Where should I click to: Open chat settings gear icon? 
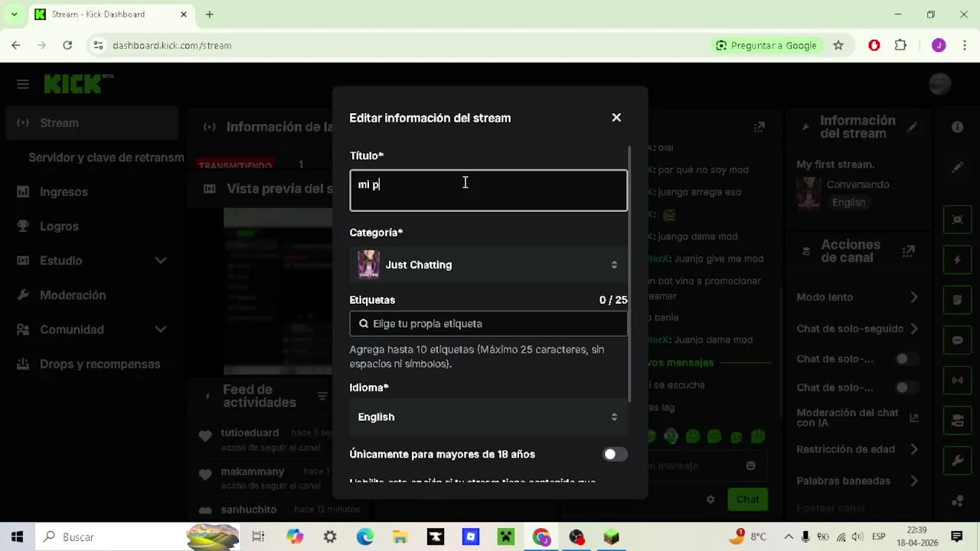[710, 500]
